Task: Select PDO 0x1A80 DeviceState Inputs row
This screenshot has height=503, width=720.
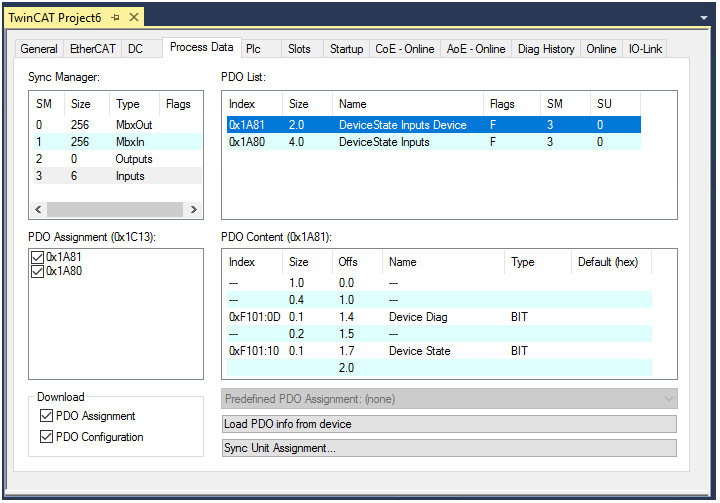Action: pyautogui.click(x=434, y=142)
